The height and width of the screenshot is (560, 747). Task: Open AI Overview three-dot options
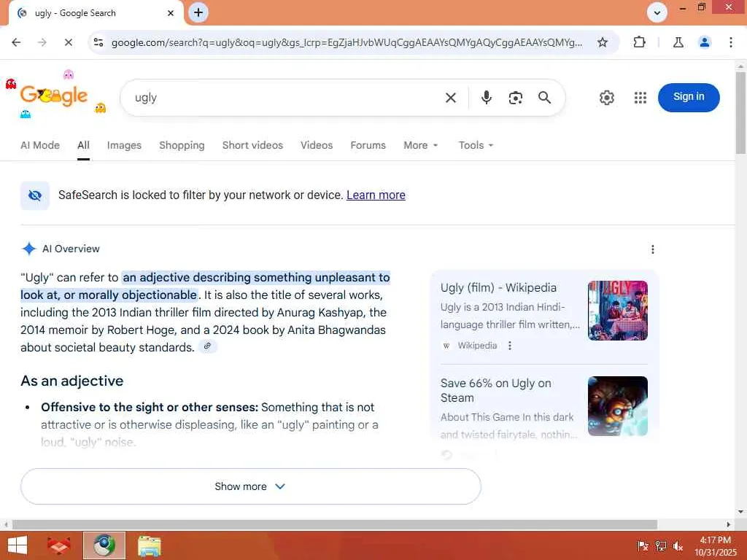coord(652,249)
